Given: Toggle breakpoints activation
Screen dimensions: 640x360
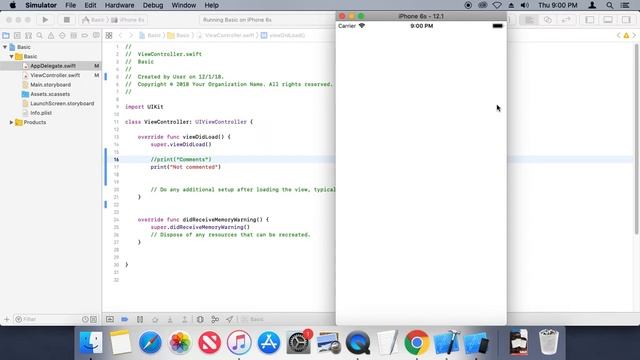Looking at the screenshot, I should click(x=124, y=319).
